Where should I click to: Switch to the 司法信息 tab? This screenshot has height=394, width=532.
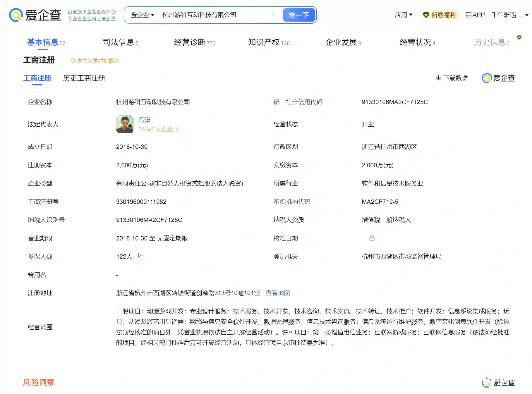point(120,42)
